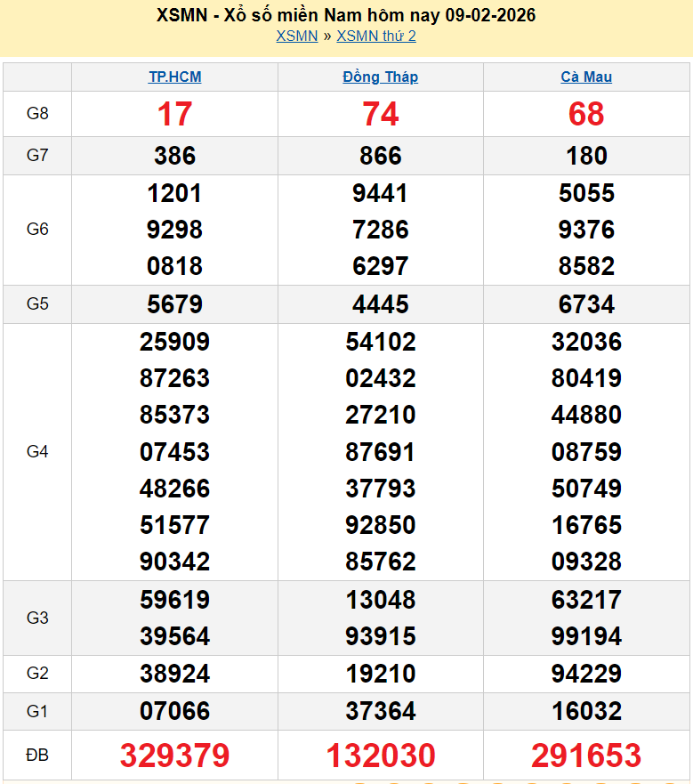Select Cà Mau special prize 291653
Viewport: 693px width, 784px height.
[x=586, y=756]
